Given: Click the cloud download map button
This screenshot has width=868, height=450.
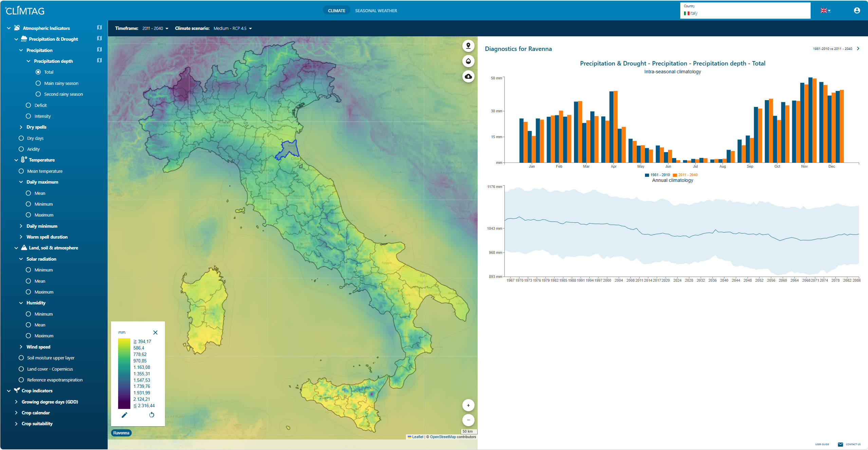Looking at the screenshot, I should pyautogui.click(x=468, y=76).
